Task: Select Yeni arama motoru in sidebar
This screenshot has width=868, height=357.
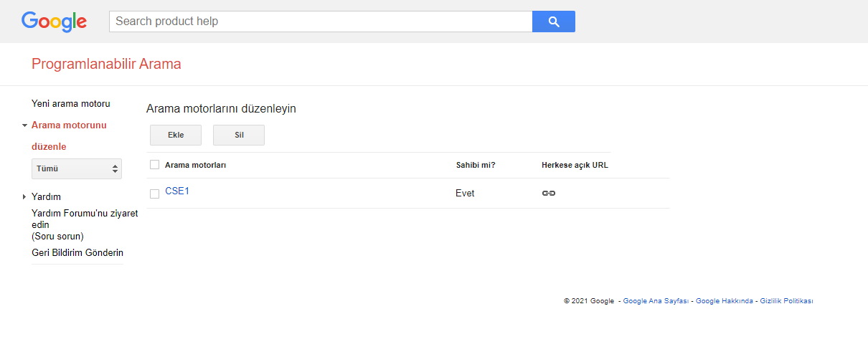Action: pyautogui.click(x=71, y=104)
